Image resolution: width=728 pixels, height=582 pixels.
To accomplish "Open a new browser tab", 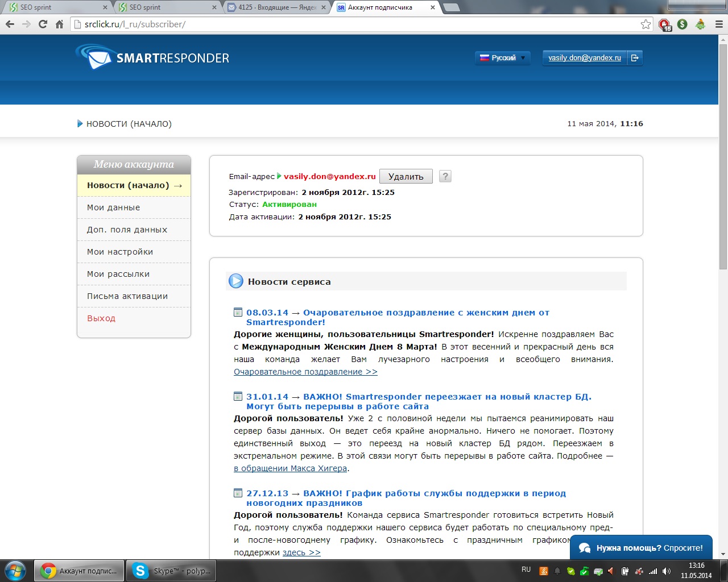I will point(452,7).
